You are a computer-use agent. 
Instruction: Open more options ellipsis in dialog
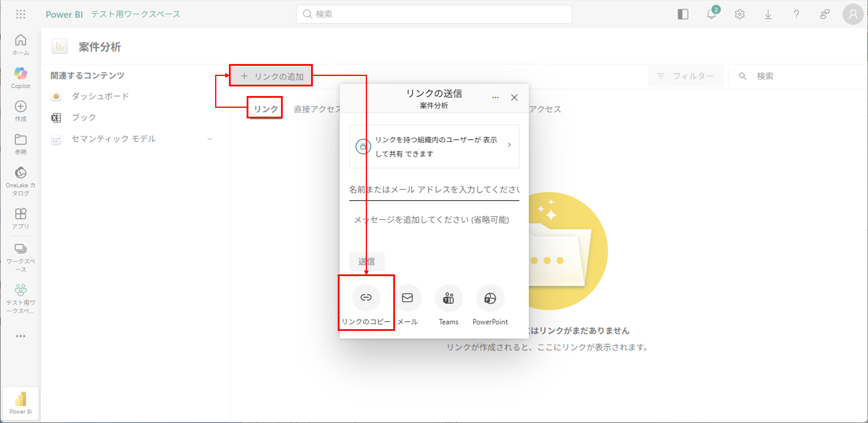495,98
